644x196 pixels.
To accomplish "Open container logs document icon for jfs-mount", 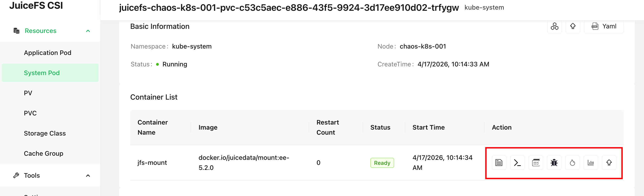I will coord(499,163).
